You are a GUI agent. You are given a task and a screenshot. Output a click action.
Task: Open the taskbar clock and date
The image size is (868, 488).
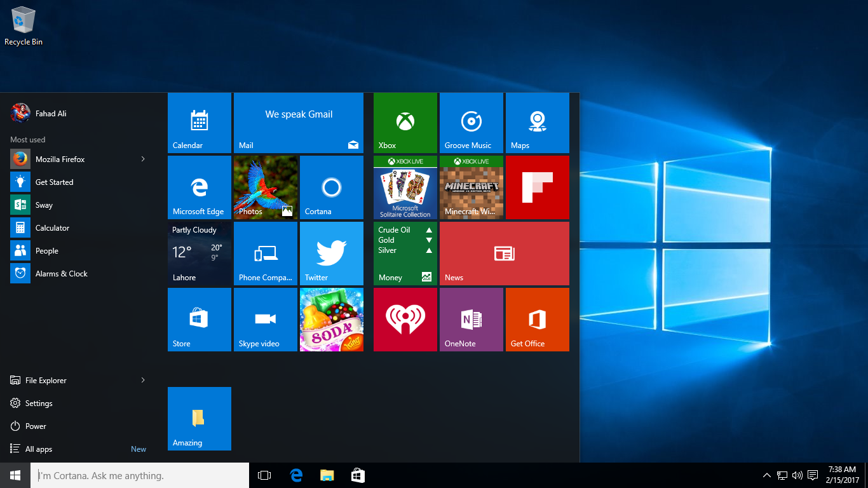click(842, 475)
